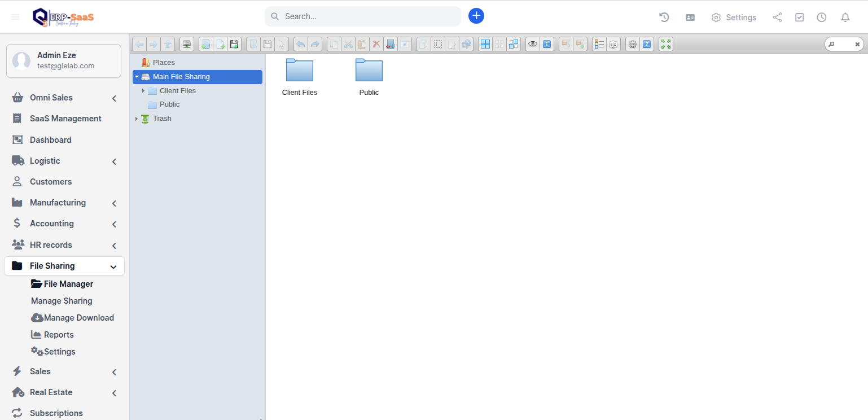This screenshot has width=868, height=420.
Task: Expand the Trash tree node arrow
Action: [x=137, y=119]
